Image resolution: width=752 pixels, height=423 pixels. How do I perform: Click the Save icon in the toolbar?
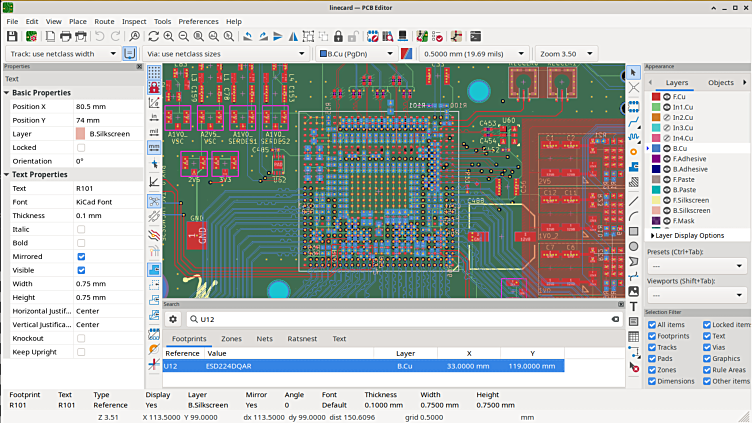point(12,36)
